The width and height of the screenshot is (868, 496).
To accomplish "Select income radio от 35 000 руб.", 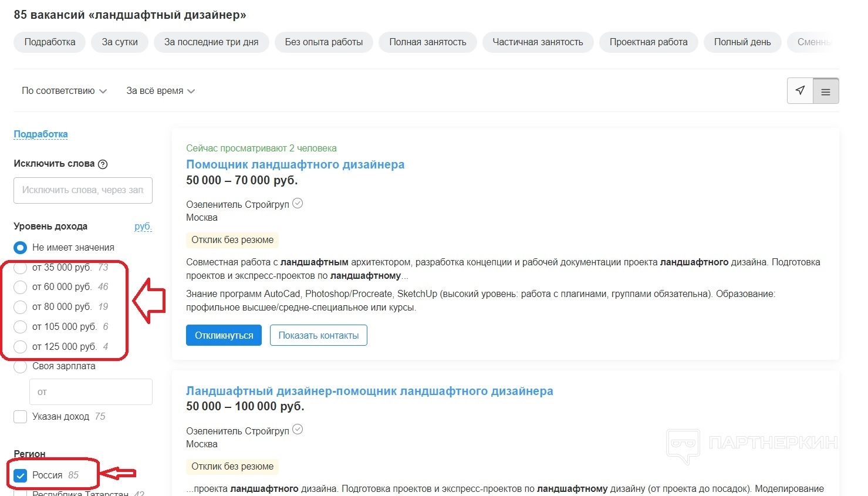I will (x=21, y=268).
